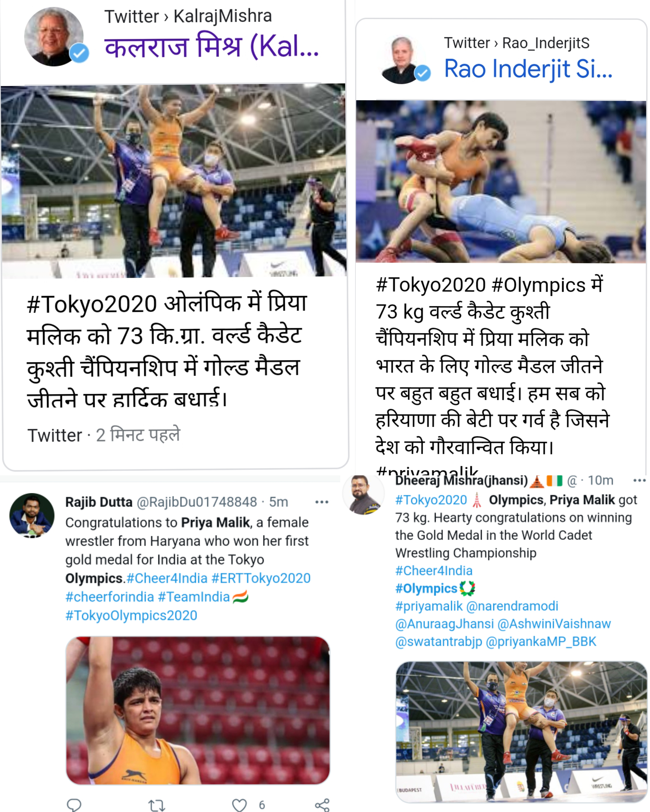
Task: Click the reply icon under Rajib Dutta's tweet
Action: (x=74, y=805)
